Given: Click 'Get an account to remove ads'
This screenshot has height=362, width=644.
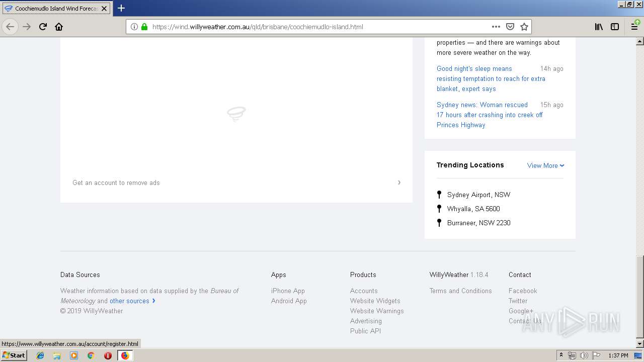Looking at the screenshot, I should (116, 183).
